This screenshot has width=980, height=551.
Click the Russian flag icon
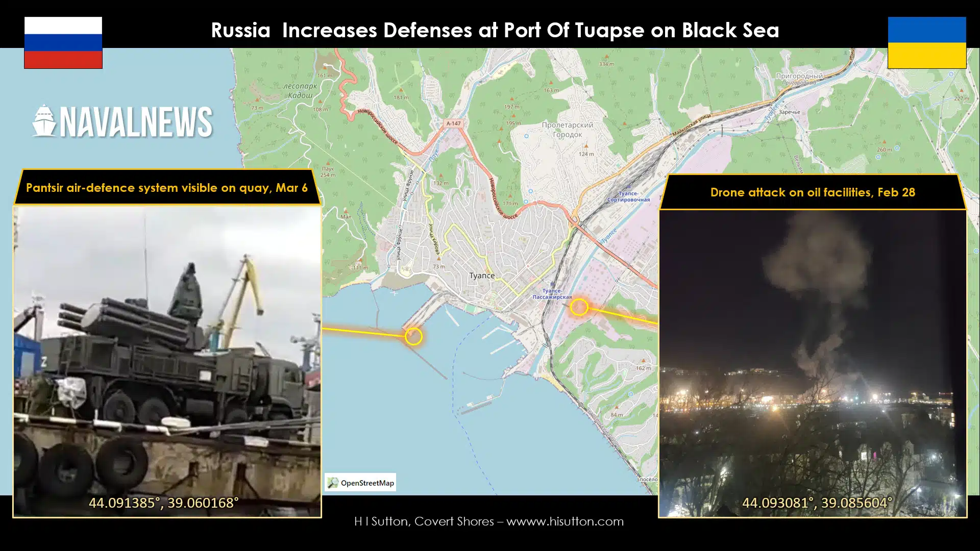(63, 43)
